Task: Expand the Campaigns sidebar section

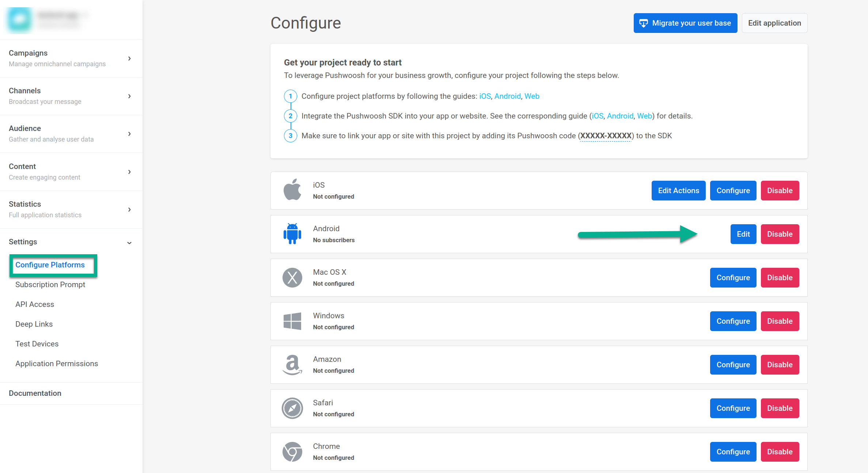Action: pyautogui.click(x=129, y=59)
